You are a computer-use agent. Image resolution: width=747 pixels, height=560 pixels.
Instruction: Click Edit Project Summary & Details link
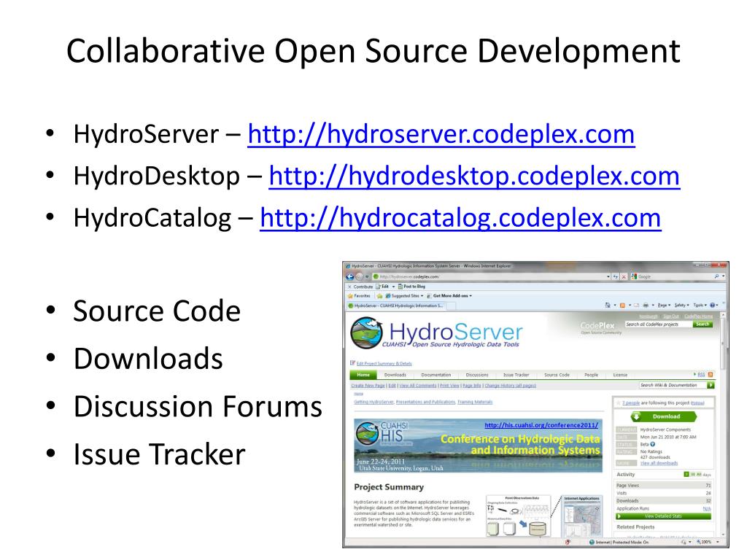(x=384, y=363)
